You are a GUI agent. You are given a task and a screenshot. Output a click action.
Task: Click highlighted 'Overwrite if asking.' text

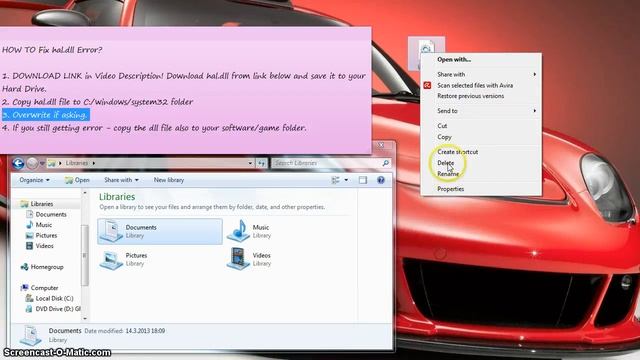coord(45,115)
